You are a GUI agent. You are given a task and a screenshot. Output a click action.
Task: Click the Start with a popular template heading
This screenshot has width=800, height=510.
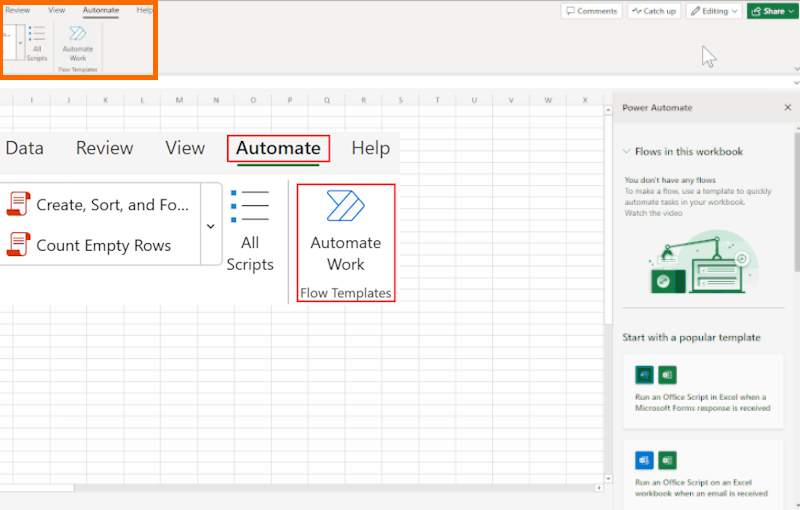pyautogui.click(x=691, y=338)
